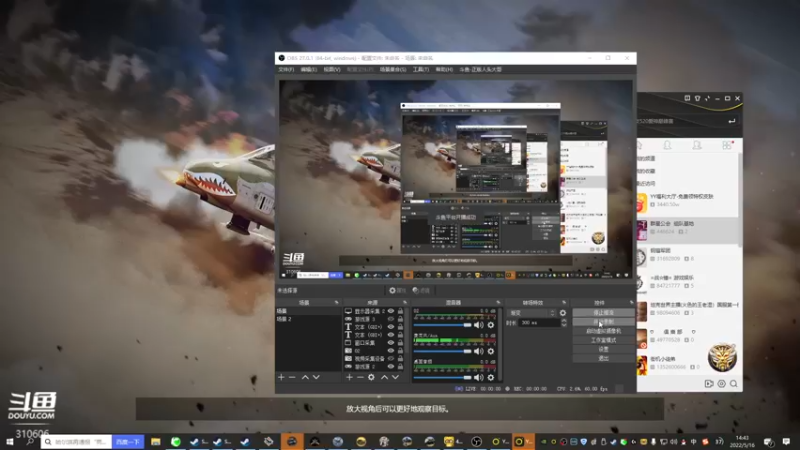Increase the transition duration with the up arrow
This screenshot has height=450, width=800.
[x=564, y=321]
